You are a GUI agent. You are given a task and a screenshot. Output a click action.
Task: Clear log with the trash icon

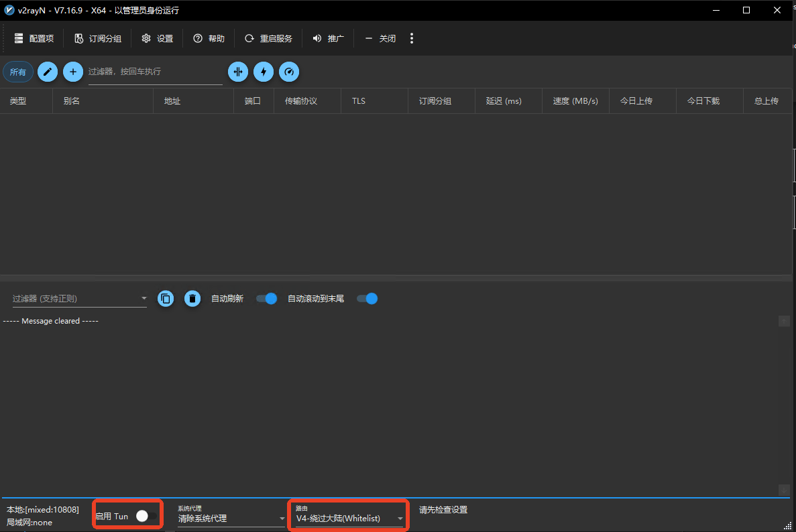[x=192, y=299]
